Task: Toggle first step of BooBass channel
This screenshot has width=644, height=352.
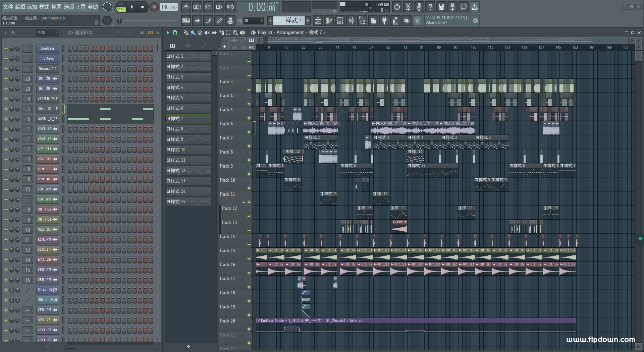Action: coord(70,49)
